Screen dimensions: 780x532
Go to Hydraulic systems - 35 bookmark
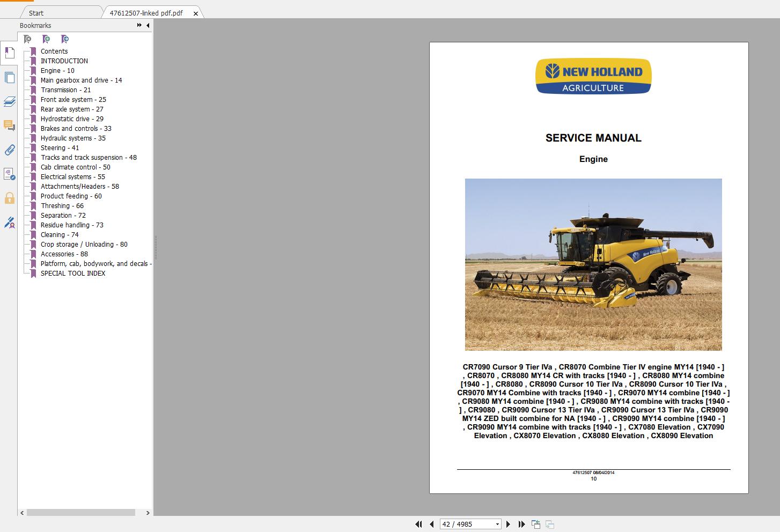[x=73, y=138]
